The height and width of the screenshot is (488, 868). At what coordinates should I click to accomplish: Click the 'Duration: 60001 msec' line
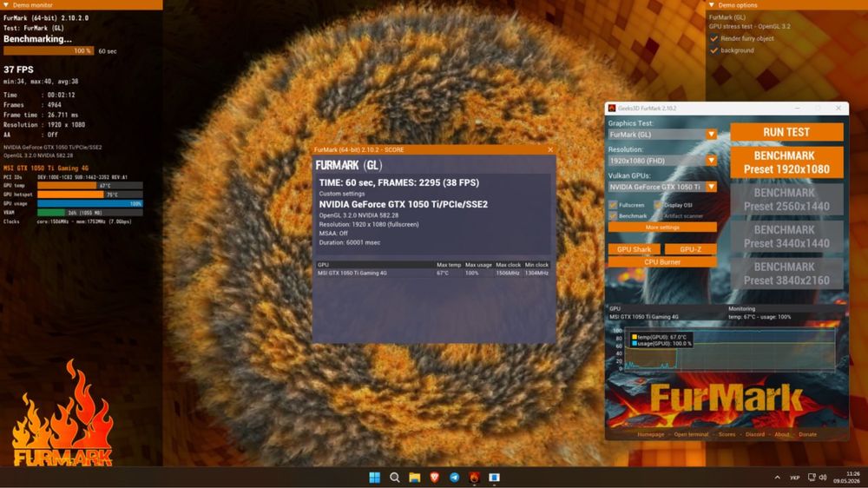click(x=349, y=242)
